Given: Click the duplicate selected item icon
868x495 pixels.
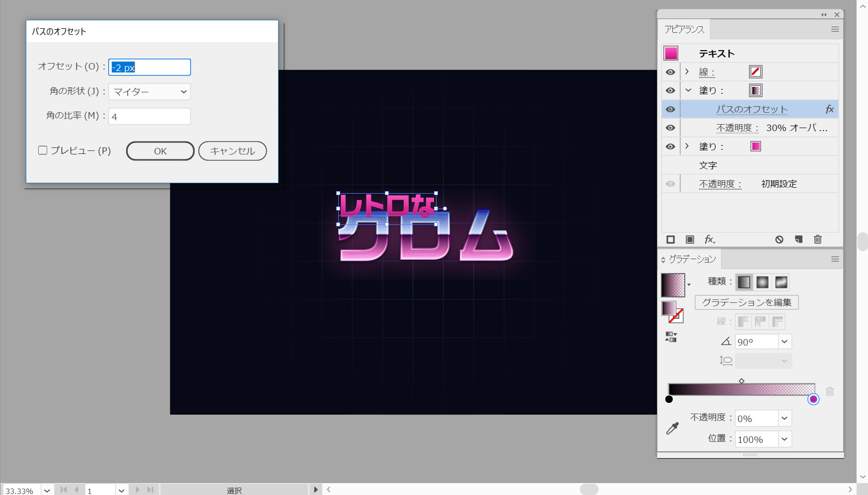Looking at the screenshot, I should 798,240.
